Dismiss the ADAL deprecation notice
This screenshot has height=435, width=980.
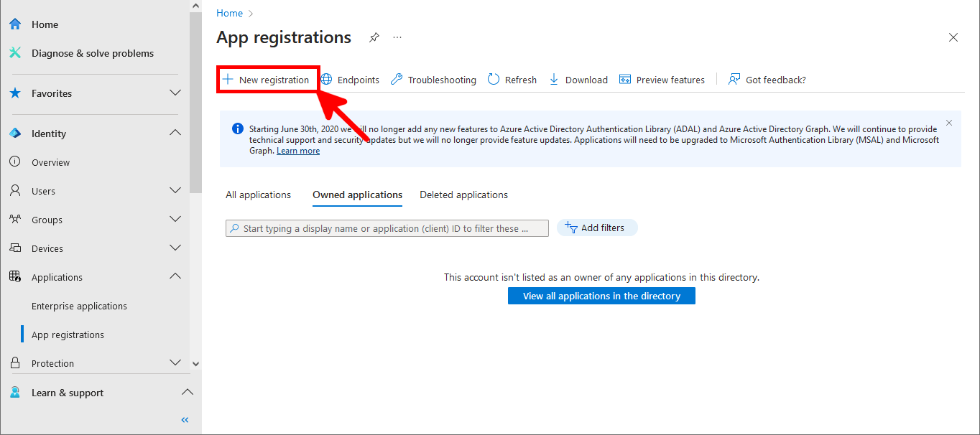(x=948, y=122)
